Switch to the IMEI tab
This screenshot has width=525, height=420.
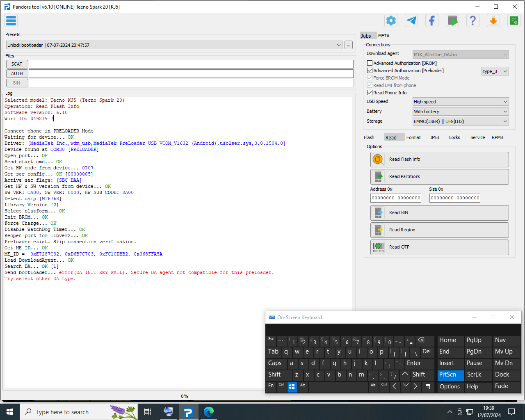(x=435, y=137)
